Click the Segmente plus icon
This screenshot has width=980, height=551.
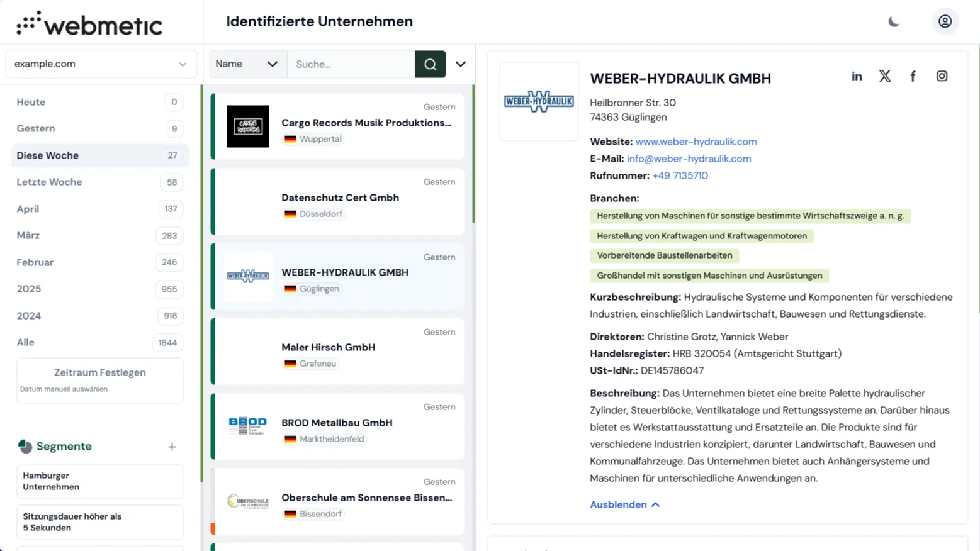[x=172, y=447]
